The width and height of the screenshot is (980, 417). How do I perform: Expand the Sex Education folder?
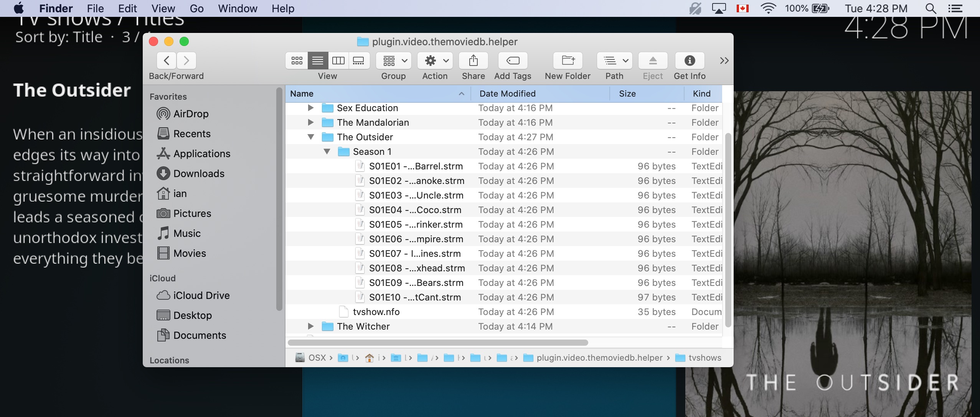point(311,108)
